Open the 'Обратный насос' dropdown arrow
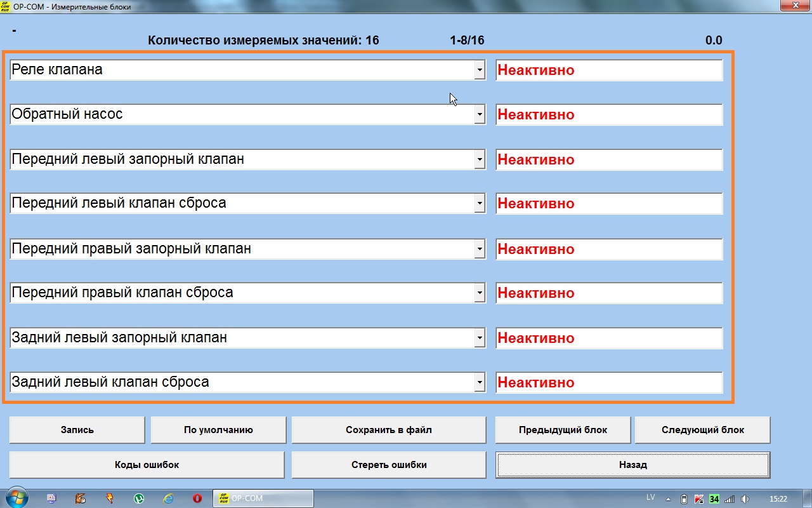This screenshot has width=812, height=508. 480,115
